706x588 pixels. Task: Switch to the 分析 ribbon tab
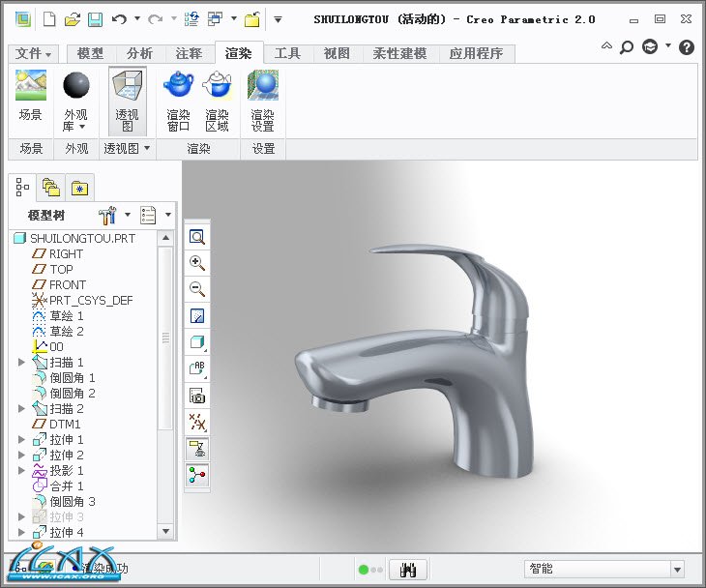[140, 54]
